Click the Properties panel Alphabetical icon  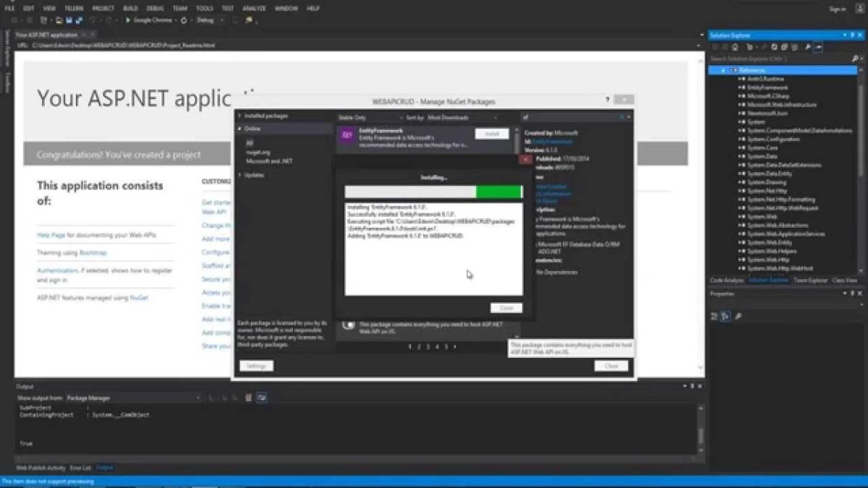[725, 316]
